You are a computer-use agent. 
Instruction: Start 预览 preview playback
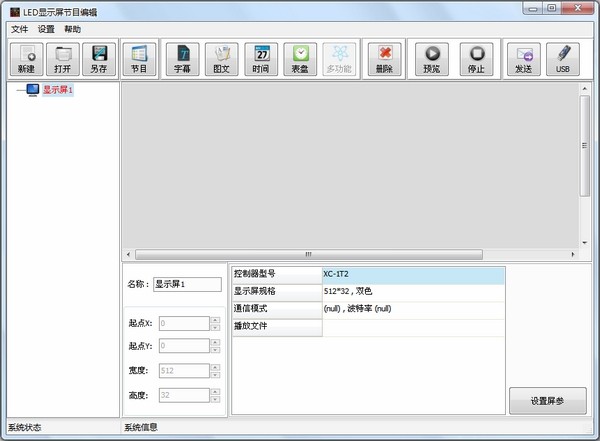click(432, 59)
